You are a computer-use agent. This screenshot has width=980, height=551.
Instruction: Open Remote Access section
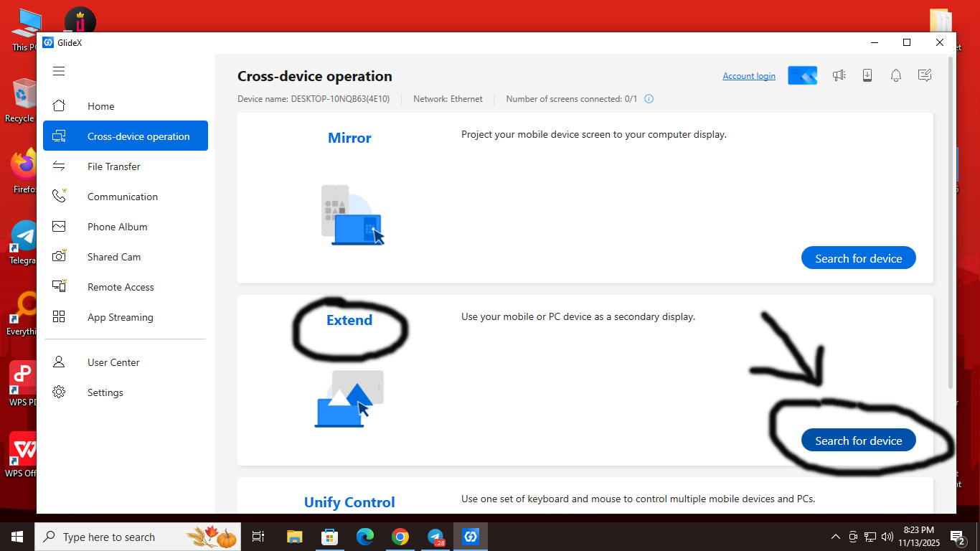[x=121, y=287]
